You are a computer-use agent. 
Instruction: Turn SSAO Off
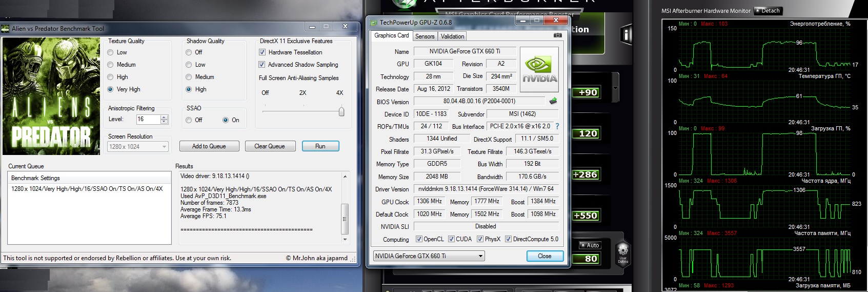(189, 120)
